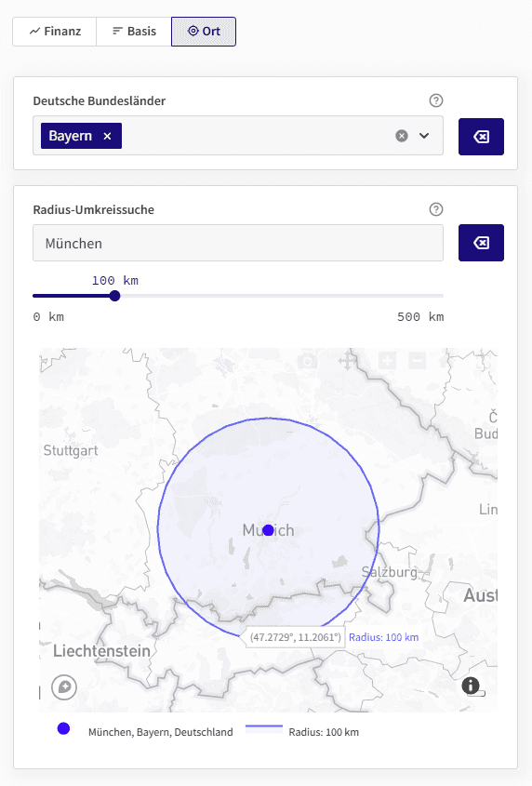The image size is (532, 786).
Task: Click the 500 km slider maximum label
Action: [x=420, y=317]
